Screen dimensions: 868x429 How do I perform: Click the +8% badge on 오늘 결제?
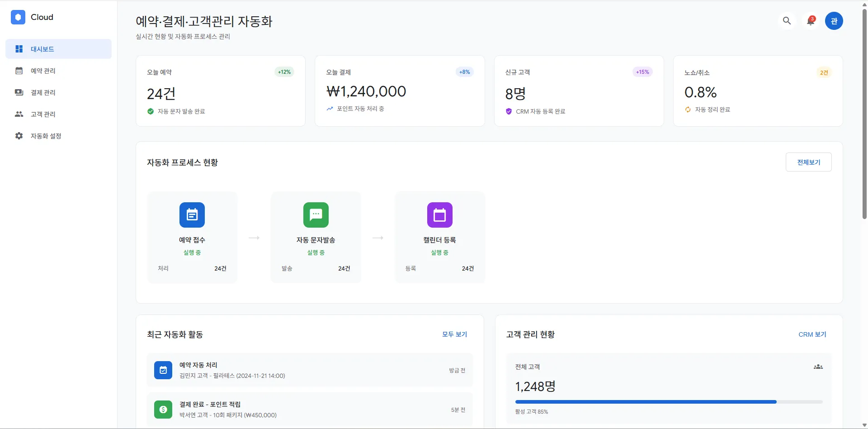coord(464,72)
